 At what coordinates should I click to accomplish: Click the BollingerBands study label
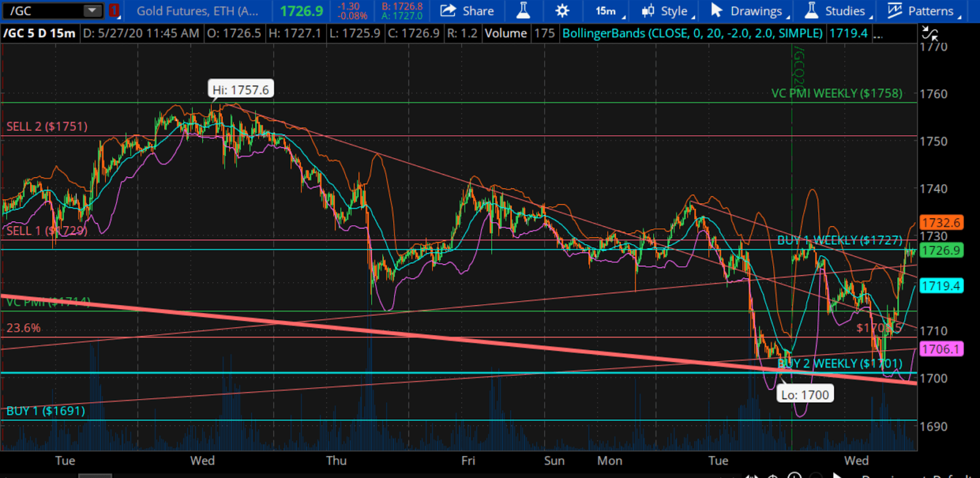tap(692, 33)
